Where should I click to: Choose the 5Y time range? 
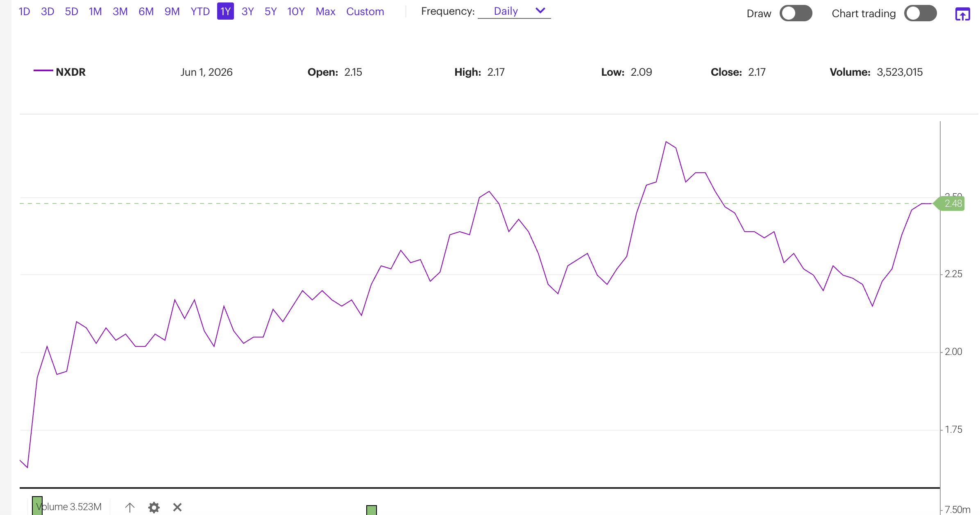point(270,11)
